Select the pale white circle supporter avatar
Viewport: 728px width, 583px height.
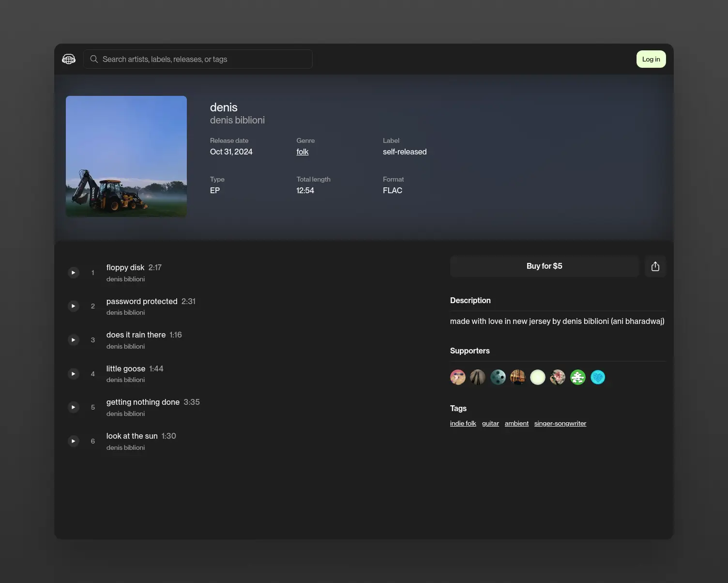click(538, 377)
